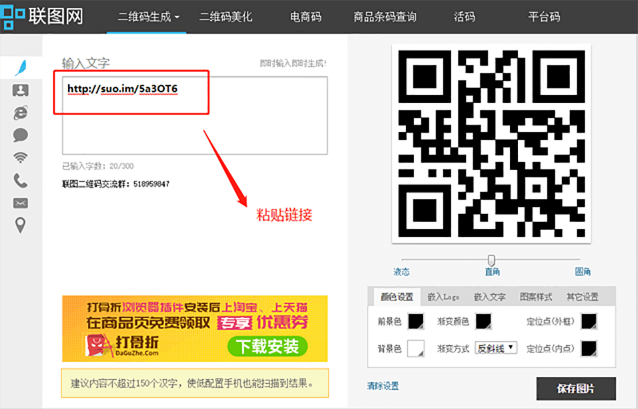Open the 商品条码查询 menu item
This screenshot has width=638, height=409.
(x=385, y=17)
